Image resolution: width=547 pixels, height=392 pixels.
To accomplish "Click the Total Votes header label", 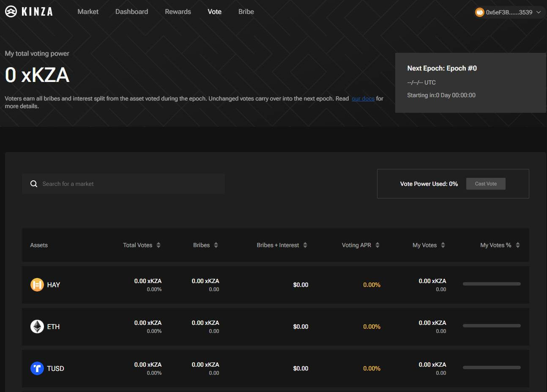I will [x=137, y=245].
